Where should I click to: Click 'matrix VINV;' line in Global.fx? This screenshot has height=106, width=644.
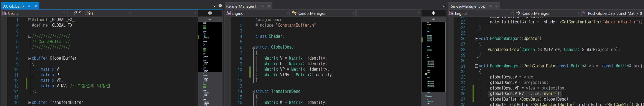point(54,86)
